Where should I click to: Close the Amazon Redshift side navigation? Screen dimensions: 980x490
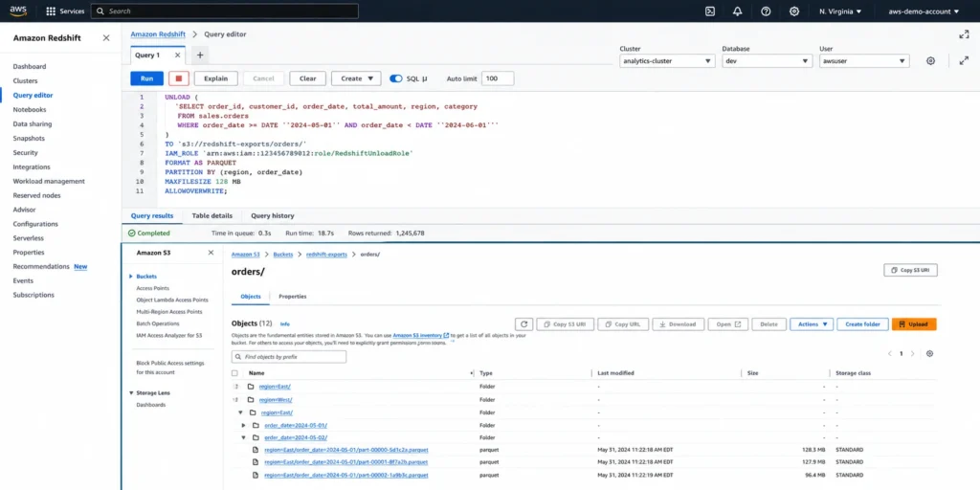pos(106,38)
